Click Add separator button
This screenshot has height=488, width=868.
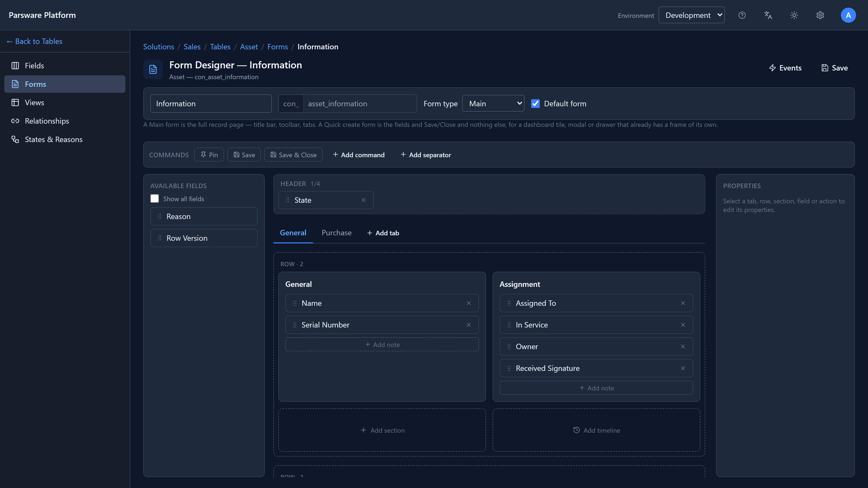click(426, 155)
